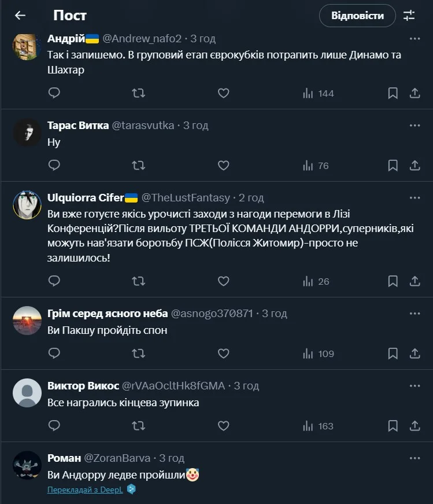Screen dimensions: 433x504
Task: Share Виктор Викос's comment
Action: click(415, 426)
